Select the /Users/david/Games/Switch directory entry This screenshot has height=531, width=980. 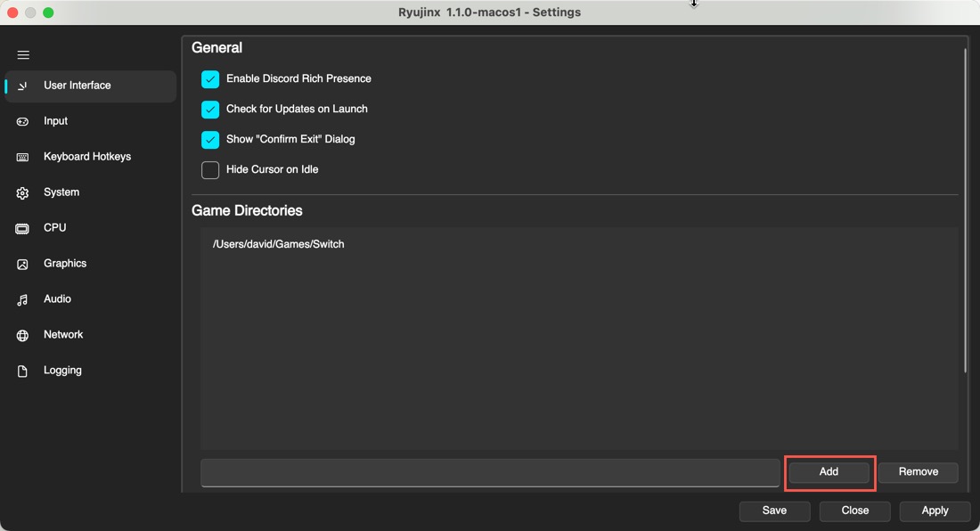click(x=279, y=244)
